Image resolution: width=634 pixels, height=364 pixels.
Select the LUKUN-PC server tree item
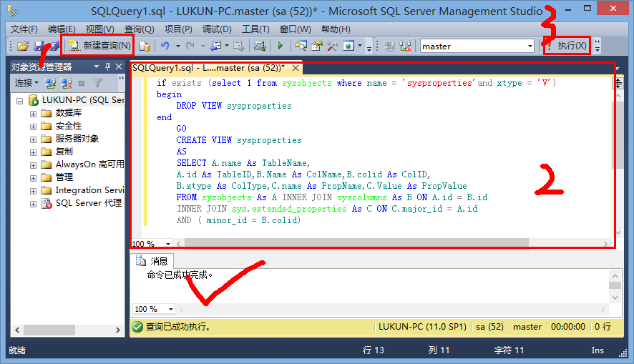tap(82, 100)
